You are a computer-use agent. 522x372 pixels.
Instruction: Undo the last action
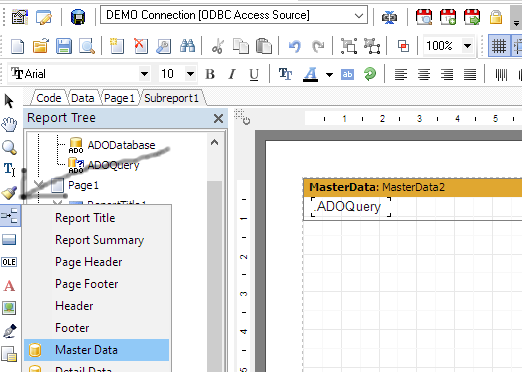click(295, 46)
